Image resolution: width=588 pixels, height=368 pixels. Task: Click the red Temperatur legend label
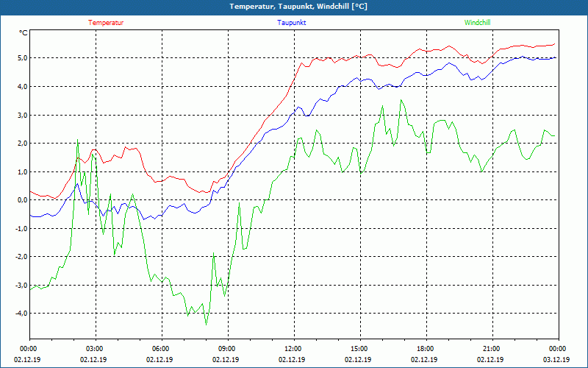106,23
